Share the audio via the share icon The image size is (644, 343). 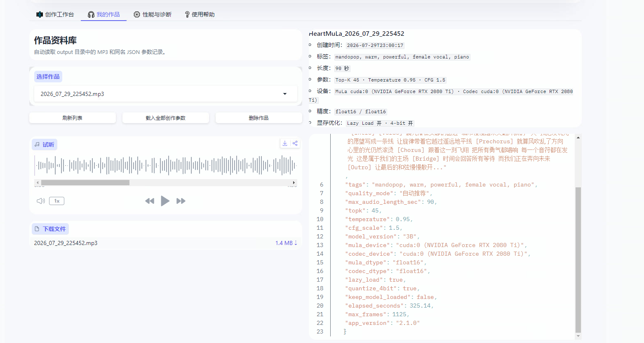(295, 143)
